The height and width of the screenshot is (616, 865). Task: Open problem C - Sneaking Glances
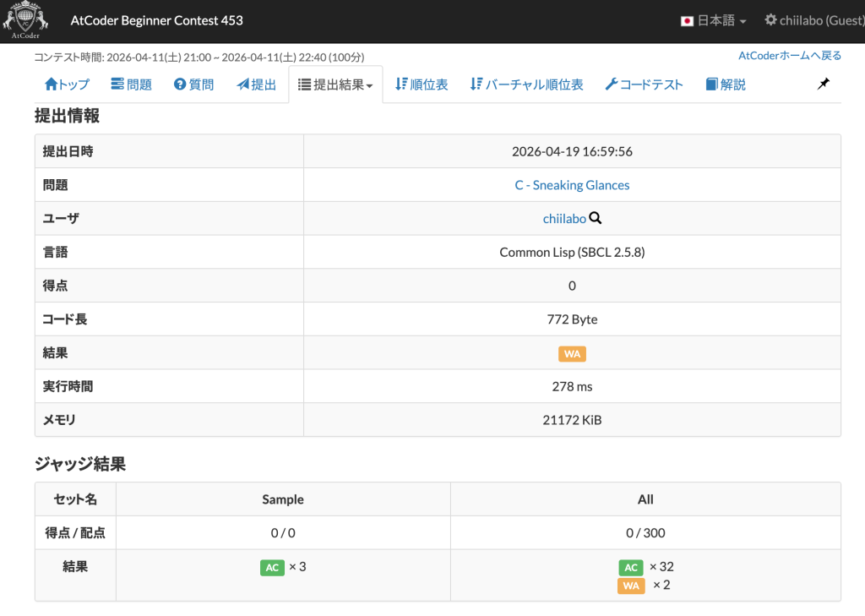572,184
